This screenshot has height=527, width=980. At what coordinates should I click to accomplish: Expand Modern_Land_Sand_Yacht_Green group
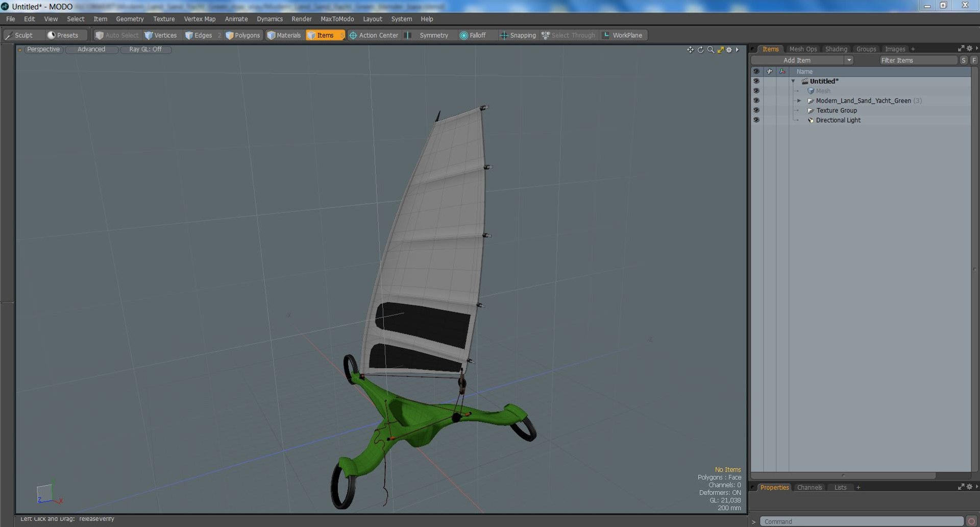tap(799, 101)
